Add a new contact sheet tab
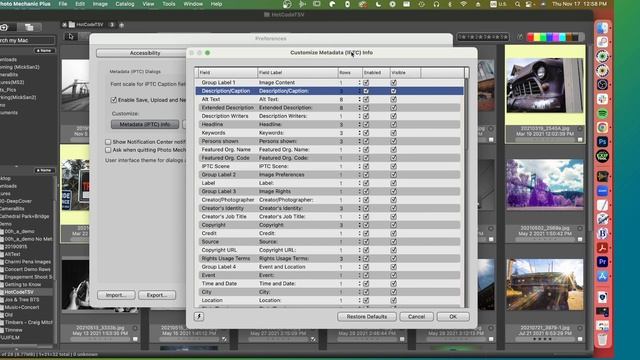This screenshot has height=360, width=640. [x=121, y=25]
